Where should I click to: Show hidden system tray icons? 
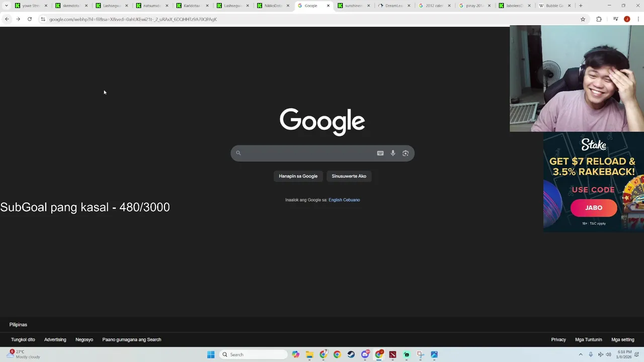581,354
